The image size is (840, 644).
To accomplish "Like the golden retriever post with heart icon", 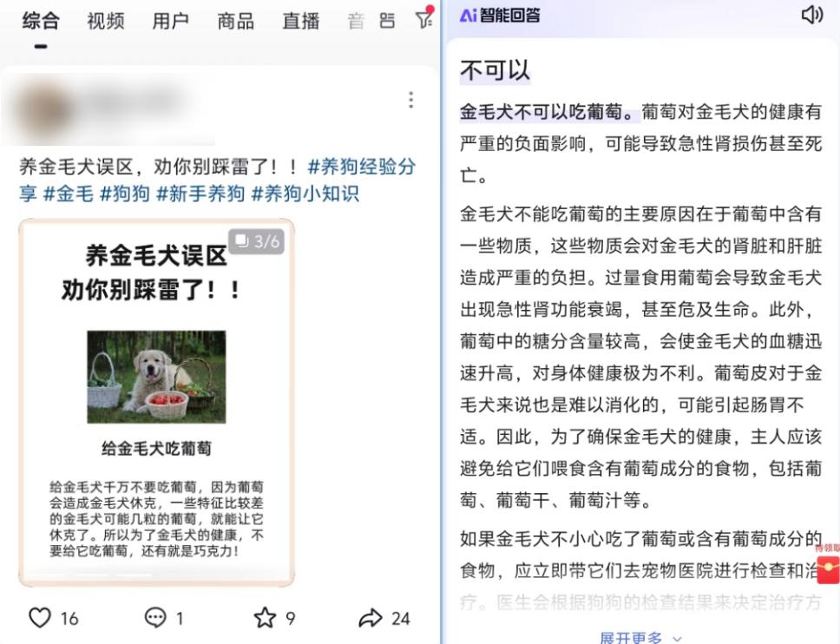I will (x=40, y=618).
